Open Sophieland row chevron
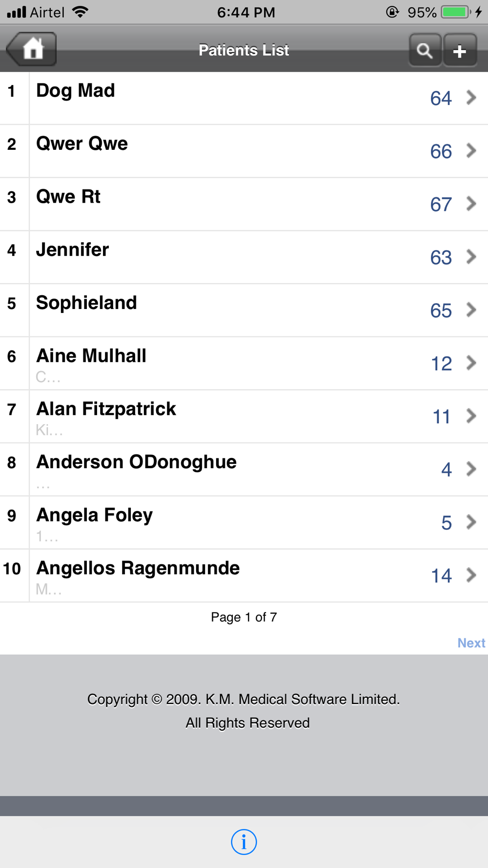This screenshot has width=488, height=868. 471,310
